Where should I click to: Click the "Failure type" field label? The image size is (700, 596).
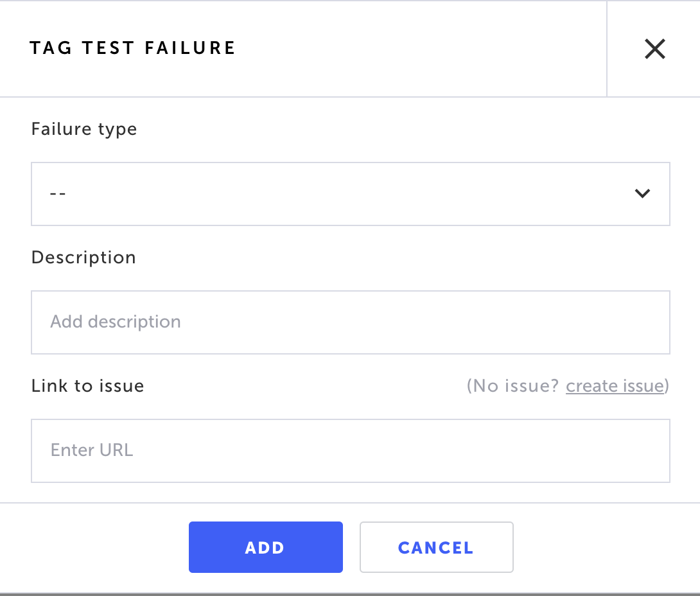(x=84, y=129)
